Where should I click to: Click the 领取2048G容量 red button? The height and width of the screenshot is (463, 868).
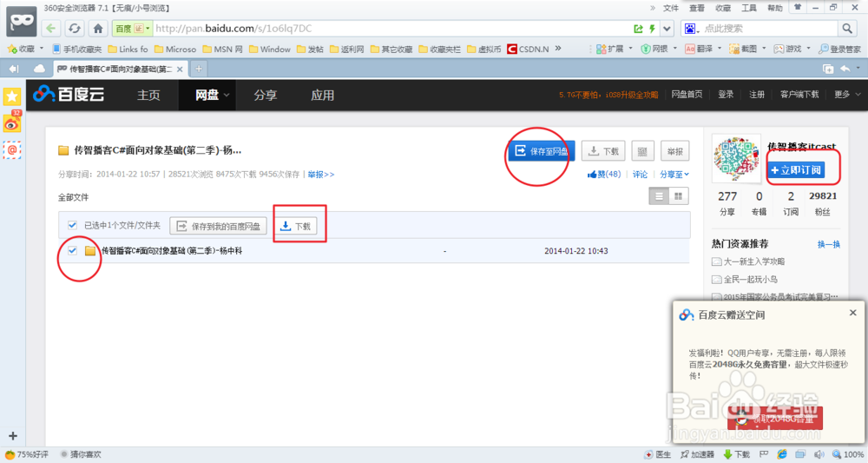point(775,418)
